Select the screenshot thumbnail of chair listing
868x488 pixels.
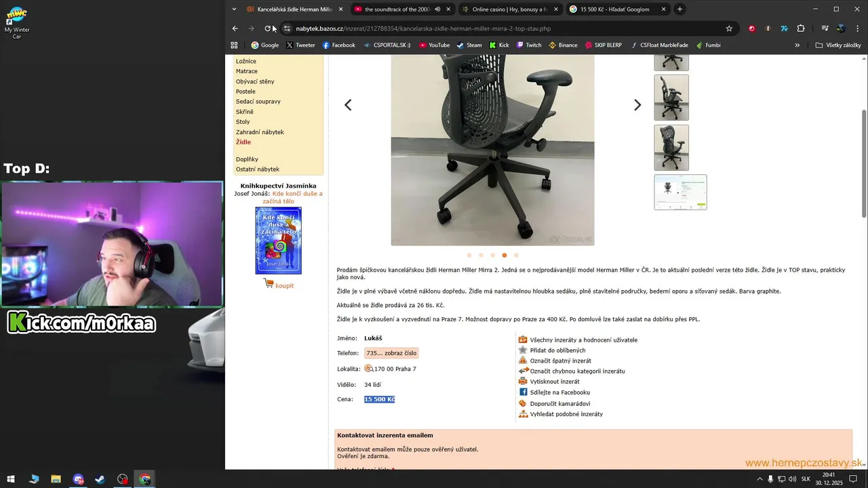pyautogui.click(x=680, y=192)
